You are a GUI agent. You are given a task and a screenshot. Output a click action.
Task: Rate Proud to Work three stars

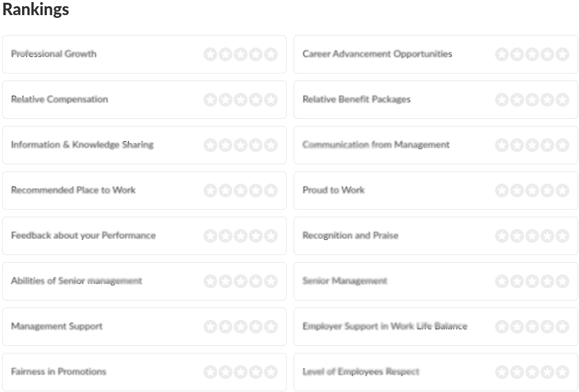[532, 190]
